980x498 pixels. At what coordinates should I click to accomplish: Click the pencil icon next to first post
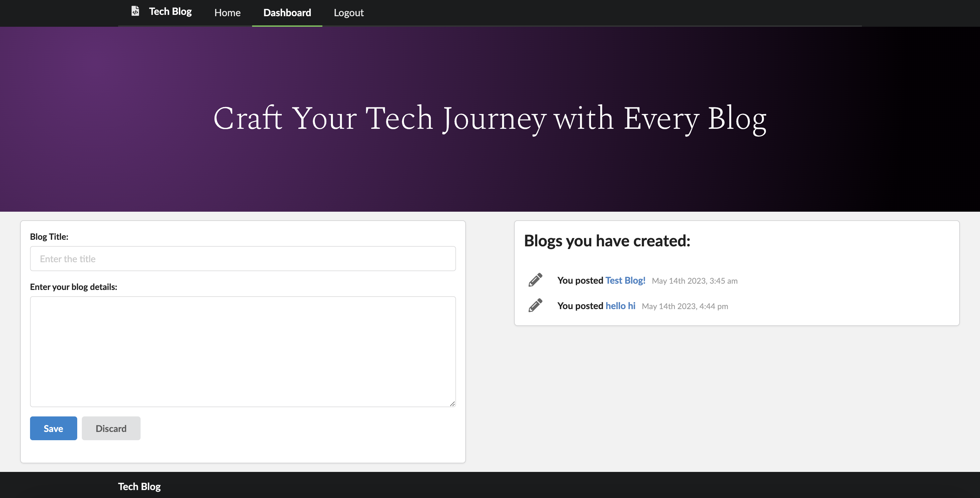pos(535,279)
